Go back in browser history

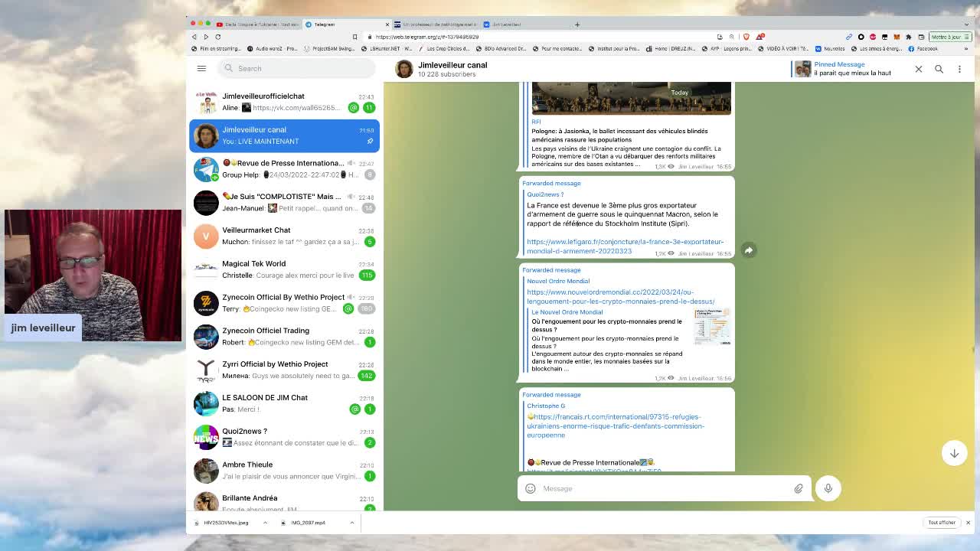[x=194, y=37]
